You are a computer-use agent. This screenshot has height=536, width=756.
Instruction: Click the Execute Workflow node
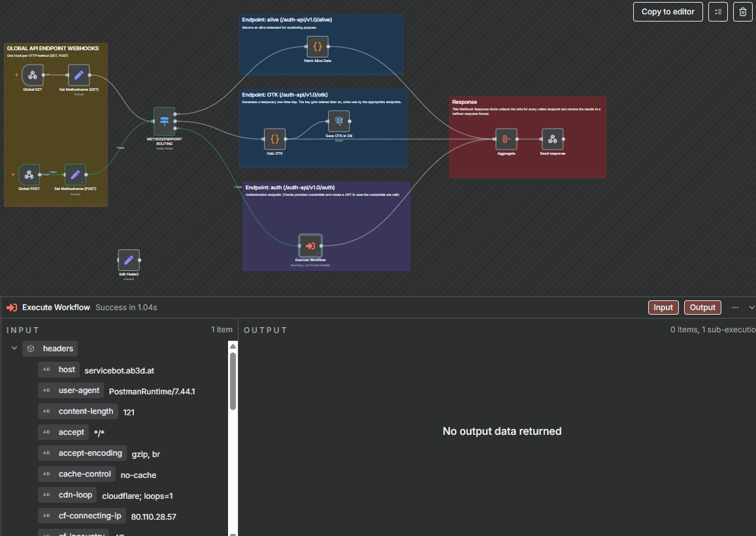pos(310,246)
